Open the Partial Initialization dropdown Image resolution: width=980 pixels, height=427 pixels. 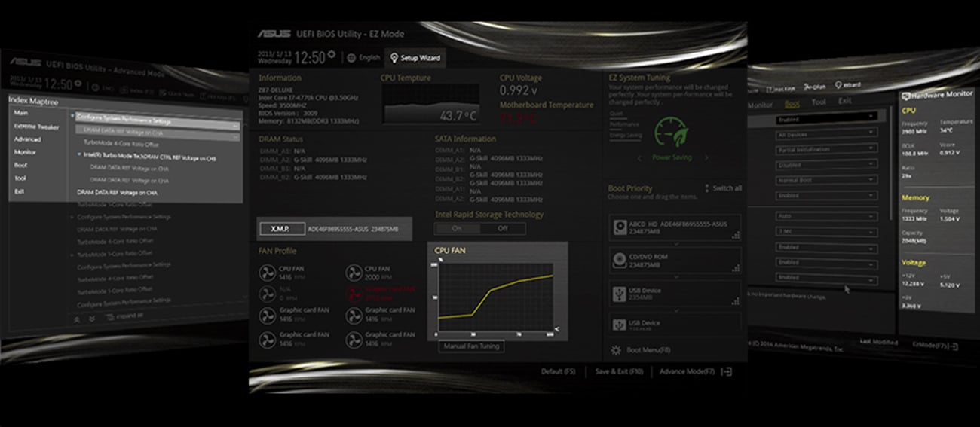825,149
